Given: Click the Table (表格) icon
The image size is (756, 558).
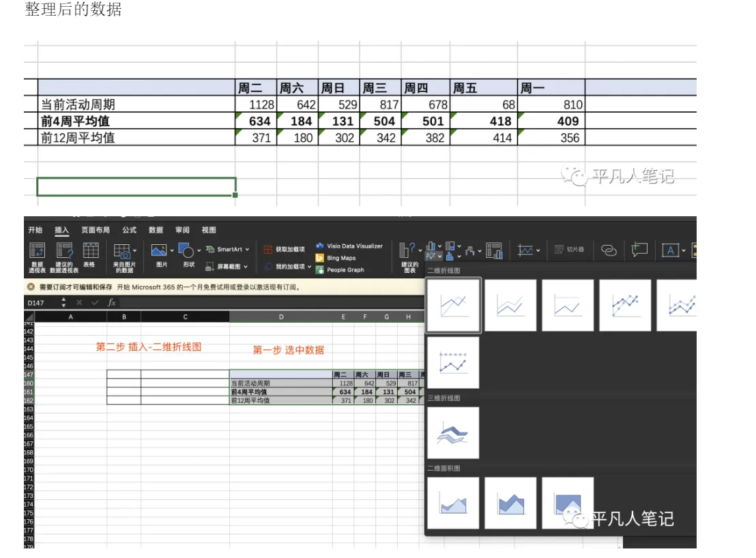Looking at the screenshot, I should point(90,251).
